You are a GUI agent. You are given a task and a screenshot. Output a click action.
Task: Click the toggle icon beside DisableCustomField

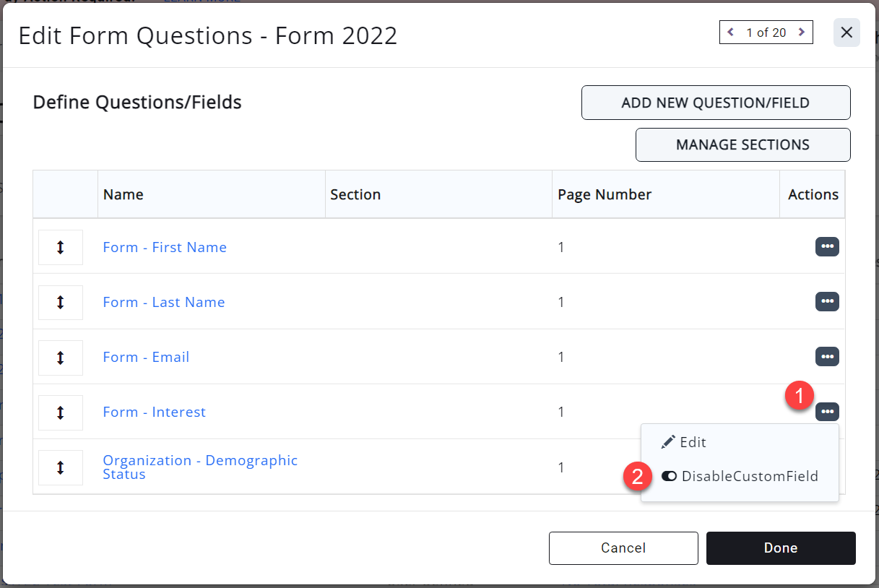pos(669,476)
